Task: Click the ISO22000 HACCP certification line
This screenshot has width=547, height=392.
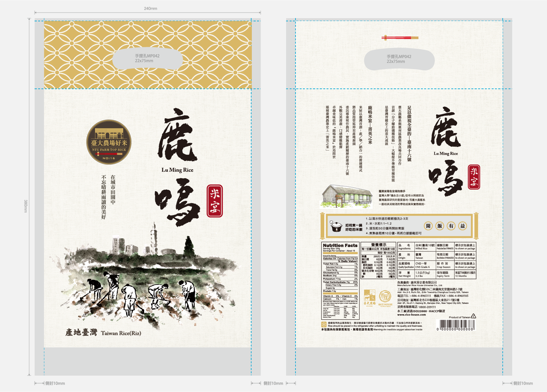Action: 421,311
